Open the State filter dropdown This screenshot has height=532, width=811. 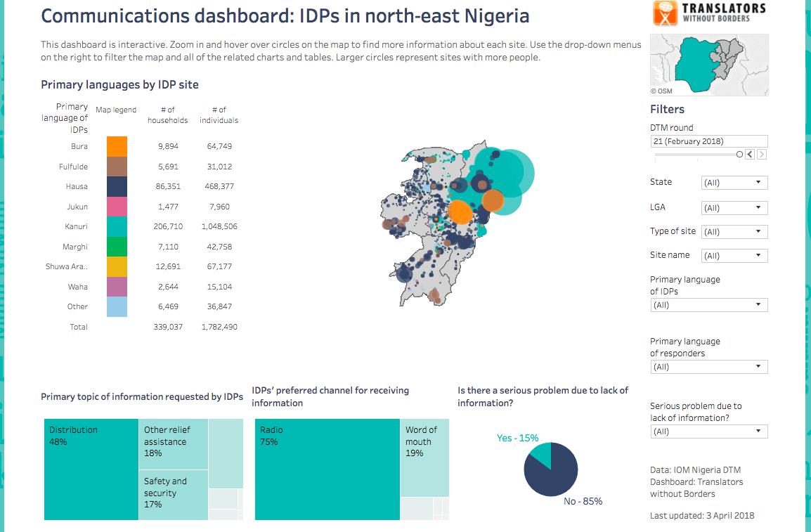click(x=734, y=183)
